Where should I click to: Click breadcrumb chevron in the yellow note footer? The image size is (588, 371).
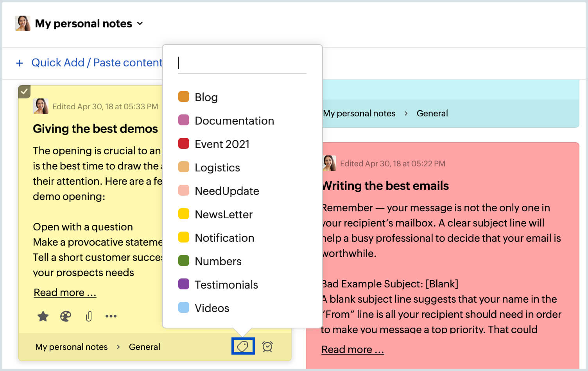pyautogui.click(x=118, y=347)
